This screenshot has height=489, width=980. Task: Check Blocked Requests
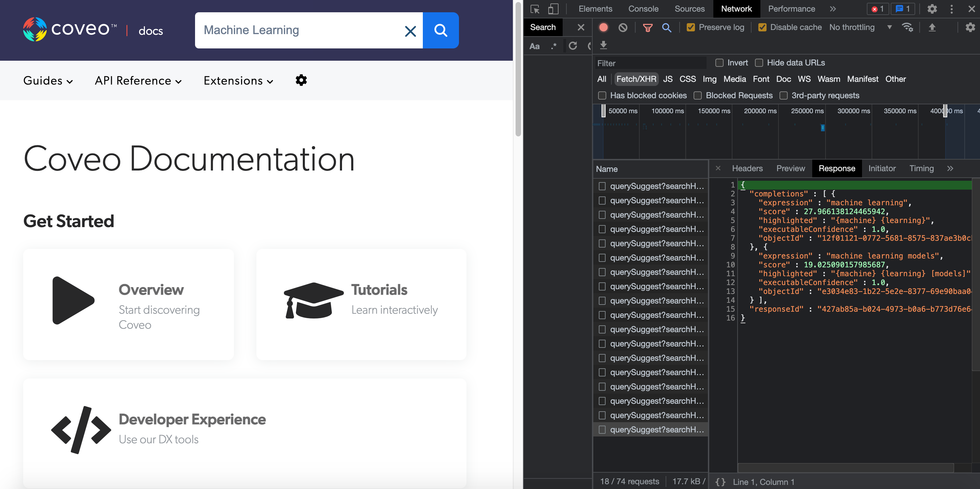coord(697,95)
